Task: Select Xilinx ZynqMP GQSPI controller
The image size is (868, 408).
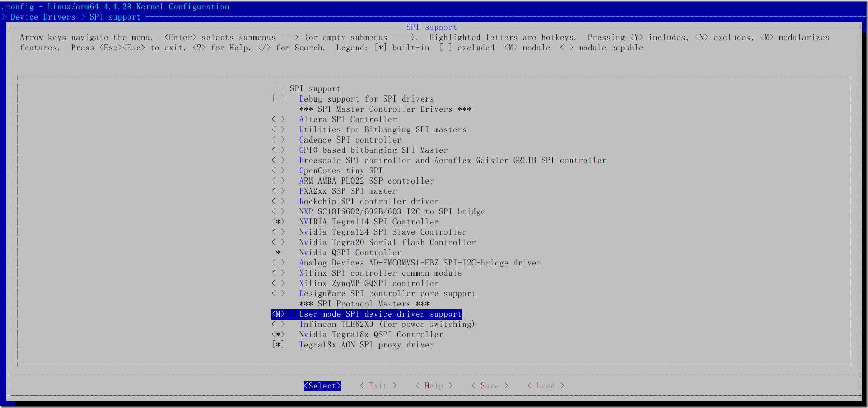Action: pyautogui.click(x=369, y=283)
